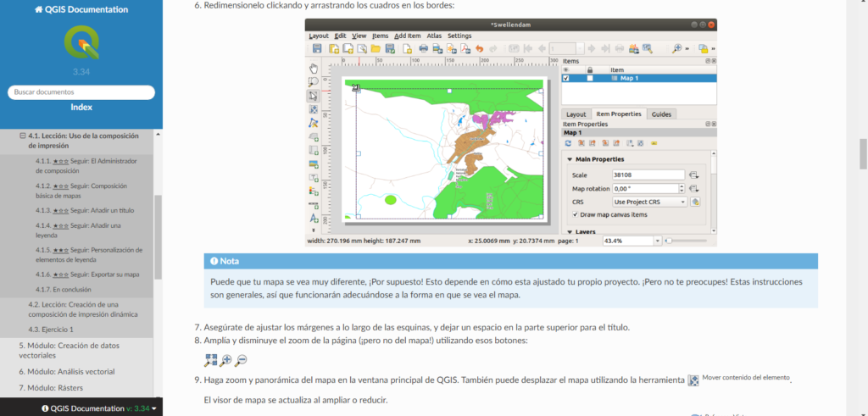This screenshot has height=416, width=868.
Task: Click the Zoom full icon below step 8
Action: click(210, 361)
